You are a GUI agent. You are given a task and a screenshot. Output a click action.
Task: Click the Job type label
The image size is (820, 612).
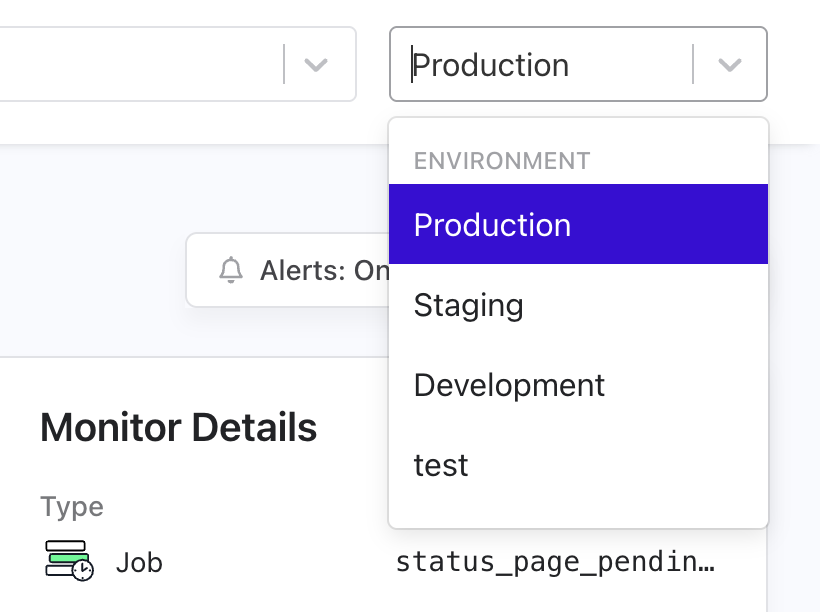pos(139,563)
